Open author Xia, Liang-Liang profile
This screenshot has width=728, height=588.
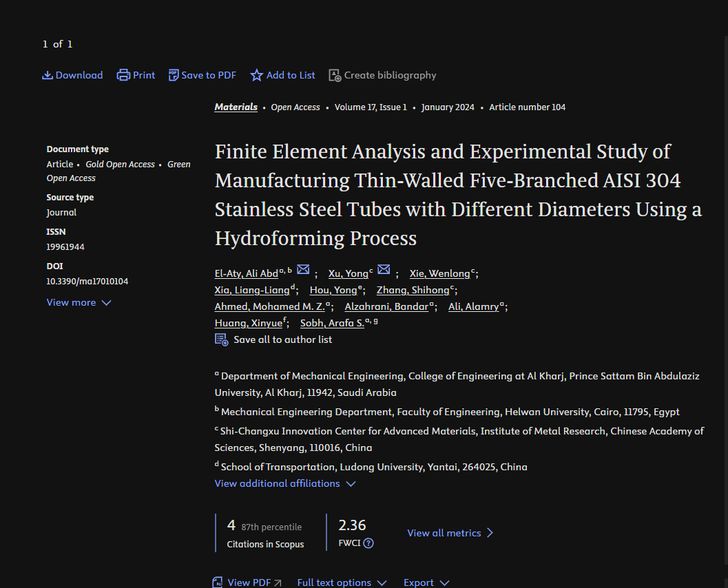coord(252,290)
